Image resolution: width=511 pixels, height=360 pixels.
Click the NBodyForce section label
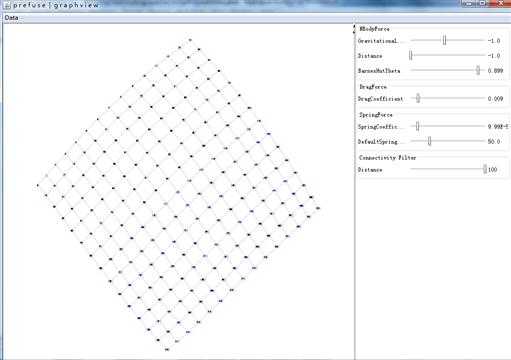click(374, 29)
